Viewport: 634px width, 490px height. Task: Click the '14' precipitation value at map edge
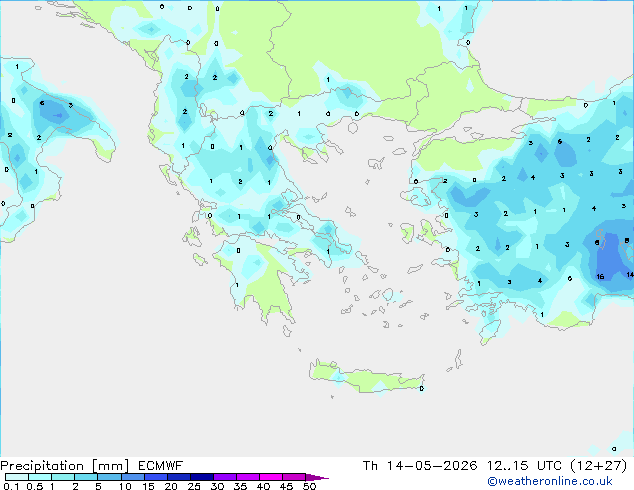point(630,275)
